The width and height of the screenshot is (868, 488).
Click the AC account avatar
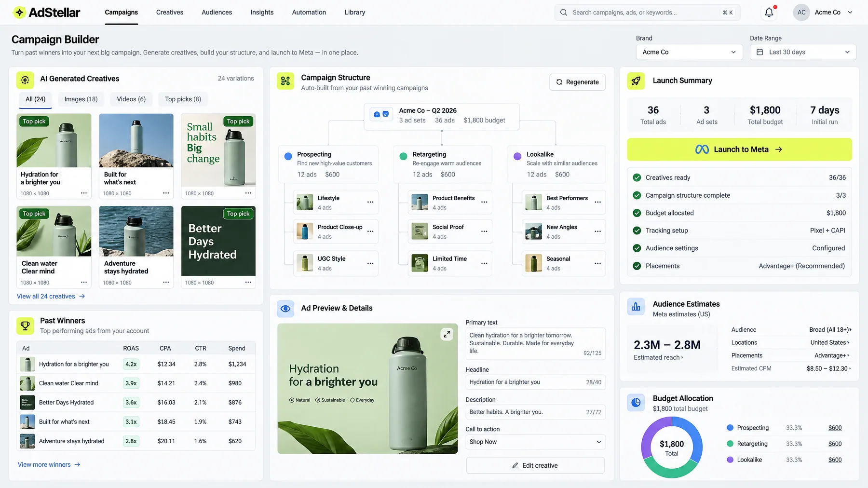801,13
